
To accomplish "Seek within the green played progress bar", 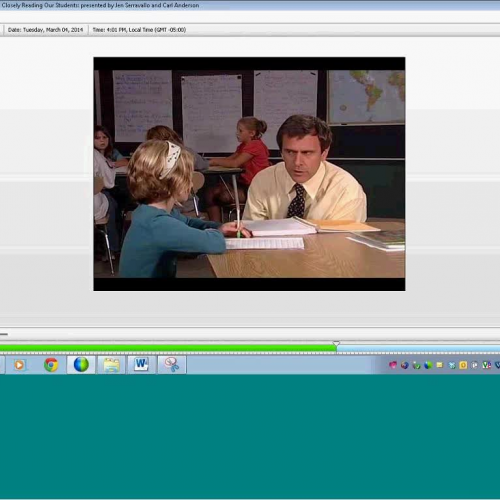I will pos(168,348).
